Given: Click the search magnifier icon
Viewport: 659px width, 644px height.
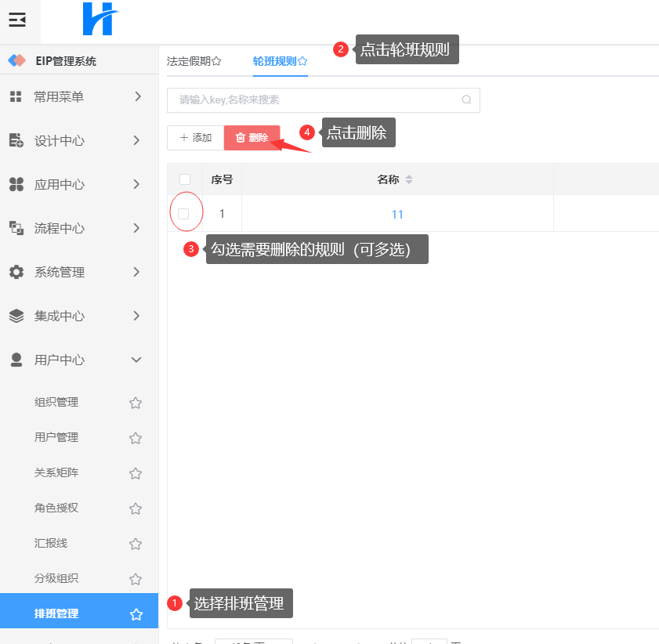Looking at the screenshot, I should click(x=466, y=100).
